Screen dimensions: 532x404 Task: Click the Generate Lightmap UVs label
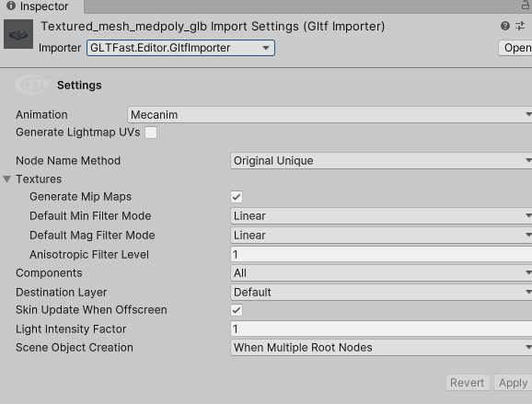(77, 132)
